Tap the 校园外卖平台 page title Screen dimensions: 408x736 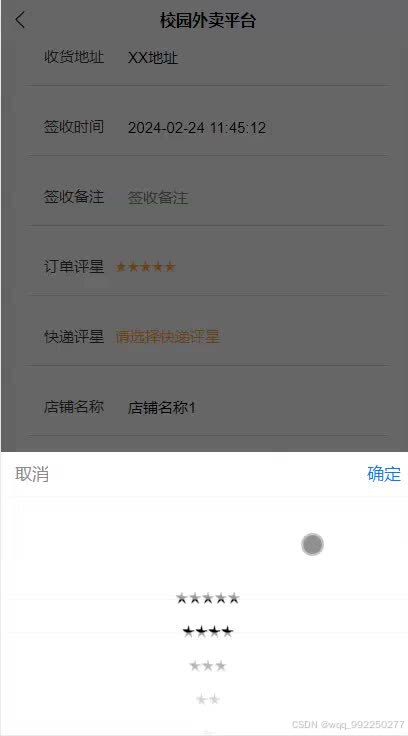(x=208, y=21)
